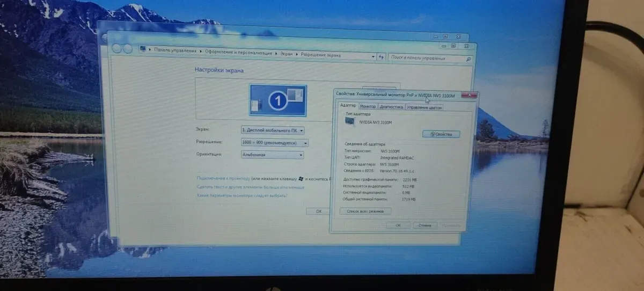Open the Управление цветом tab

pyautogui.click(x=424, y=107)
